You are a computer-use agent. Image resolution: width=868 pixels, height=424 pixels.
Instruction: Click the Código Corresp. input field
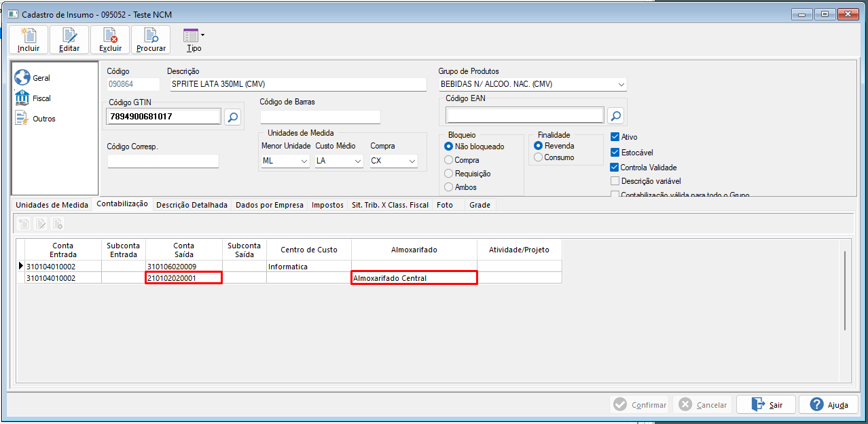coord(163,161)
